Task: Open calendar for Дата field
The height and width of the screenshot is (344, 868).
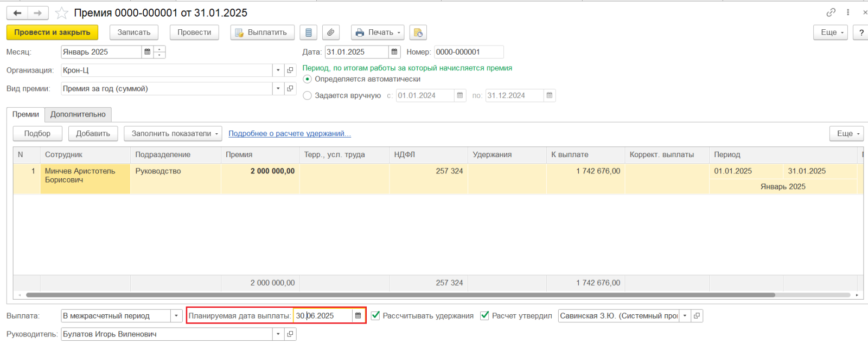Action: 394,52
